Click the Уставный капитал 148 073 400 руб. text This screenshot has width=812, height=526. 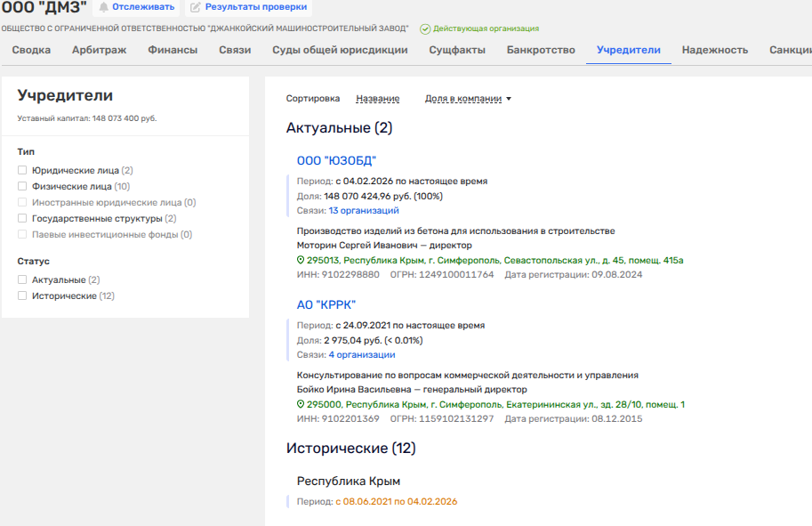tap(87, 118)
